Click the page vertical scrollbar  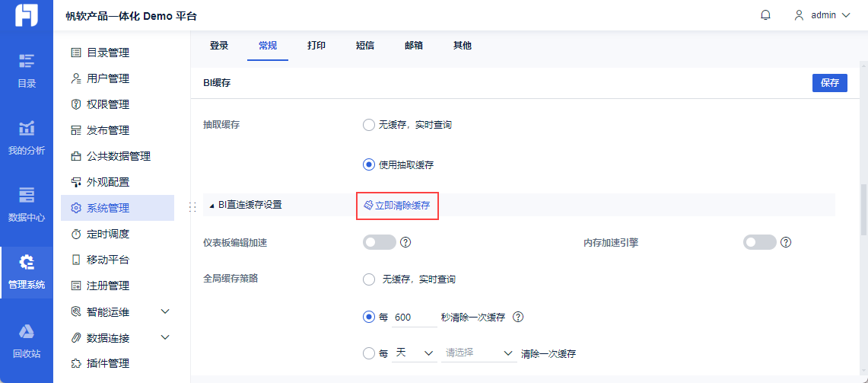pos(863,209)
